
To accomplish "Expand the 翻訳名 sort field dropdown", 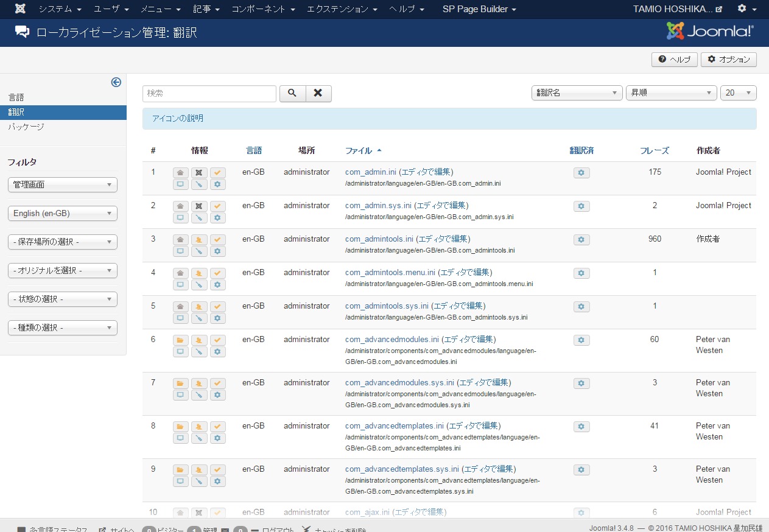I will click(x=577, y=93).
